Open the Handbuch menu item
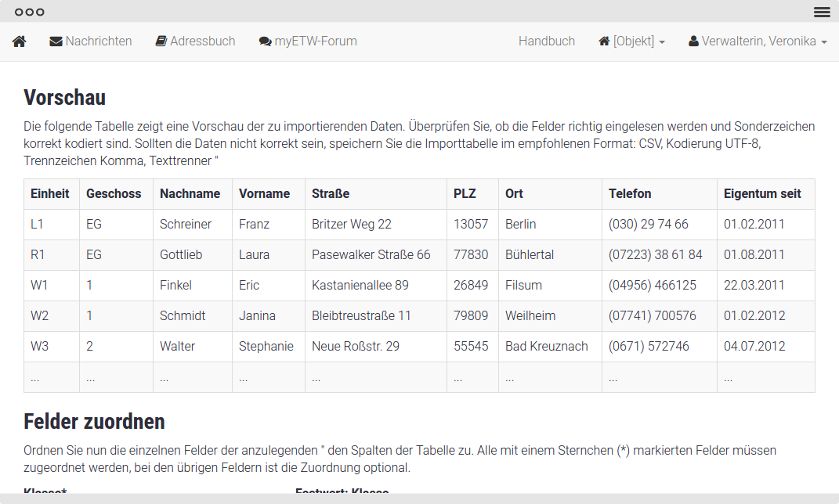This screenshot has width=839, height=504. click(547, 41)
